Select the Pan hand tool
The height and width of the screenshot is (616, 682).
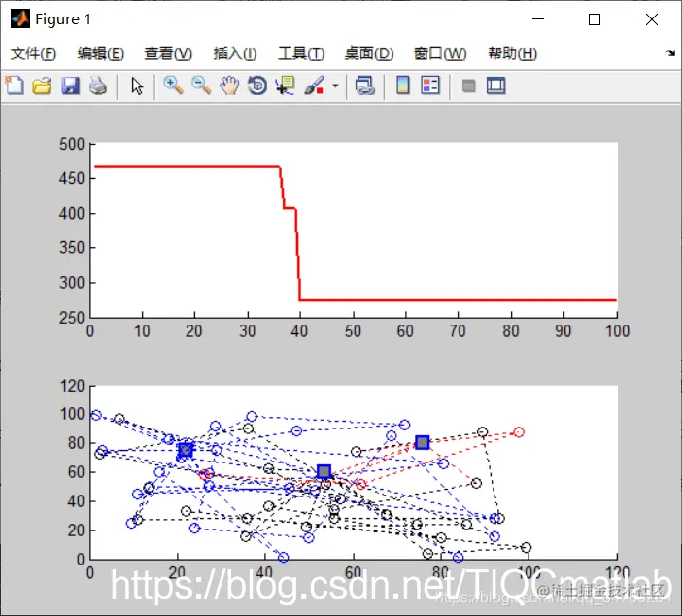[229, 86]
